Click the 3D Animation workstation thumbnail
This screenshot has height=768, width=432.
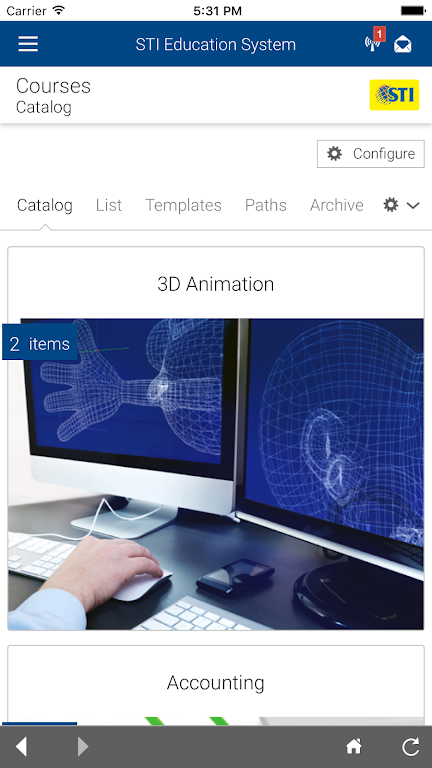pos(216,474)
